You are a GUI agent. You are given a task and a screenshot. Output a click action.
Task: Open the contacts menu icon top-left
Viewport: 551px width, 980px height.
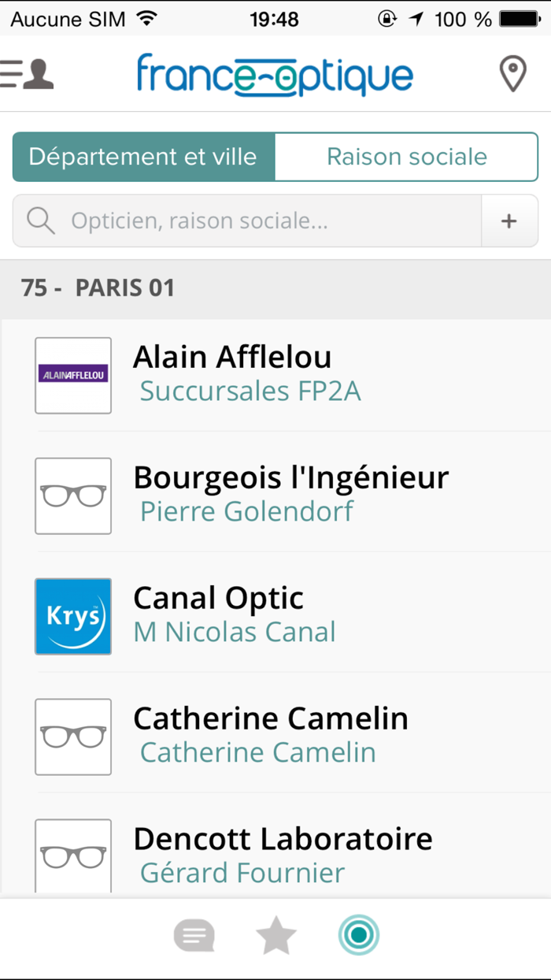coord(28,73)
